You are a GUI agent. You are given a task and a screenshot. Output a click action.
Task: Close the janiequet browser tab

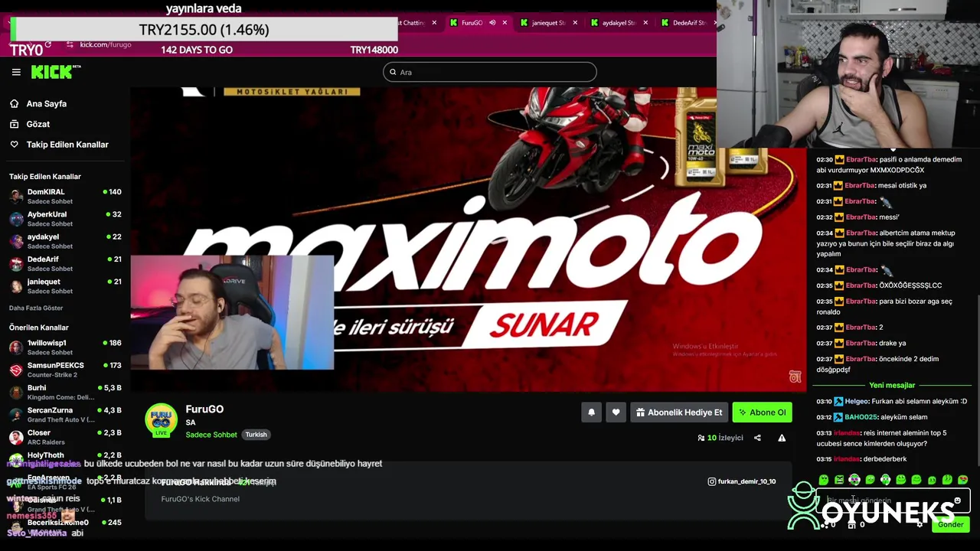coord(575,23)
